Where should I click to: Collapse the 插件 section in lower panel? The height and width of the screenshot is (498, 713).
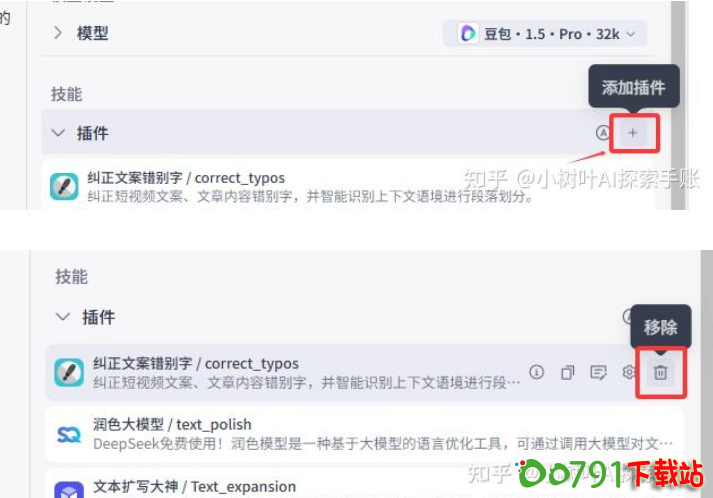(63, 317)
